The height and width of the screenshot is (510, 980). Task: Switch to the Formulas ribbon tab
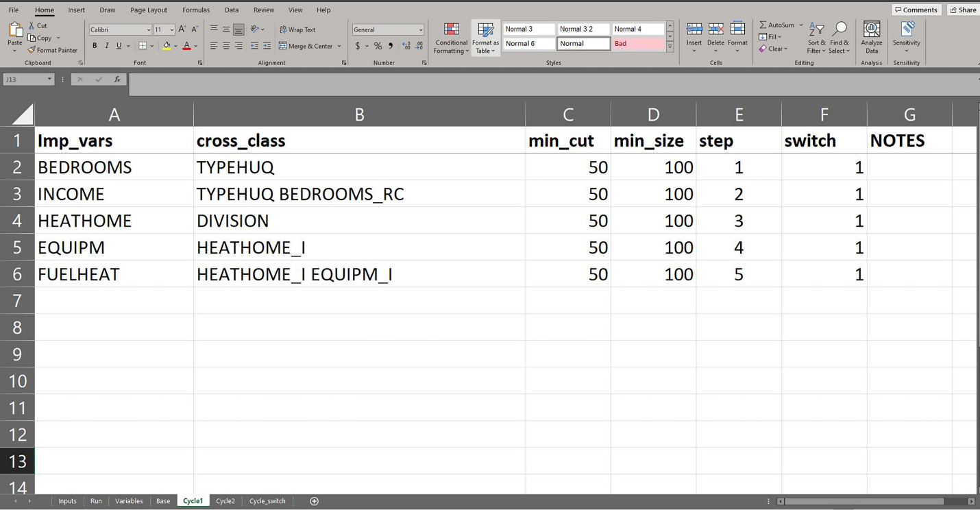(195, 10)
